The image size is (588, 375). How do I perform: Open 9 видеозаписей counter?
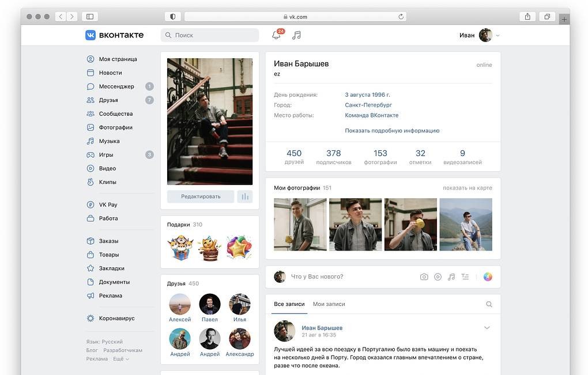click(462, 157)
